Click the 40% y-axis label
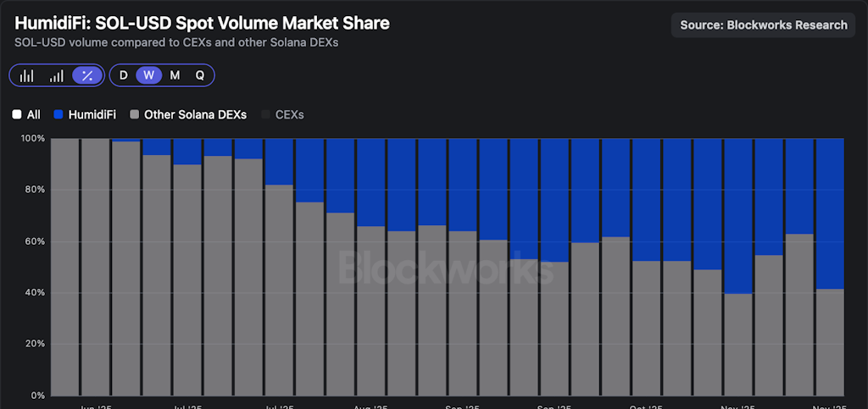868x409 pixels. click(x=35, y=293)
